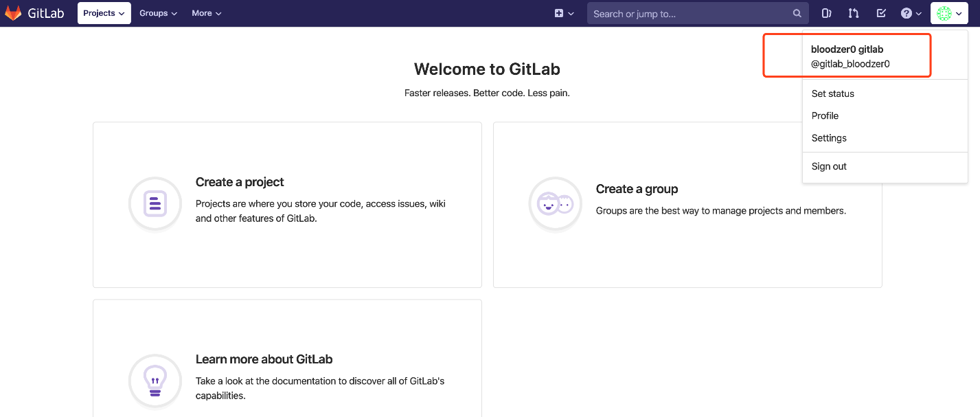The height and width of the screenshot is (417, 980).
Task: Click the Create a project description text
Action: point(321,211)
